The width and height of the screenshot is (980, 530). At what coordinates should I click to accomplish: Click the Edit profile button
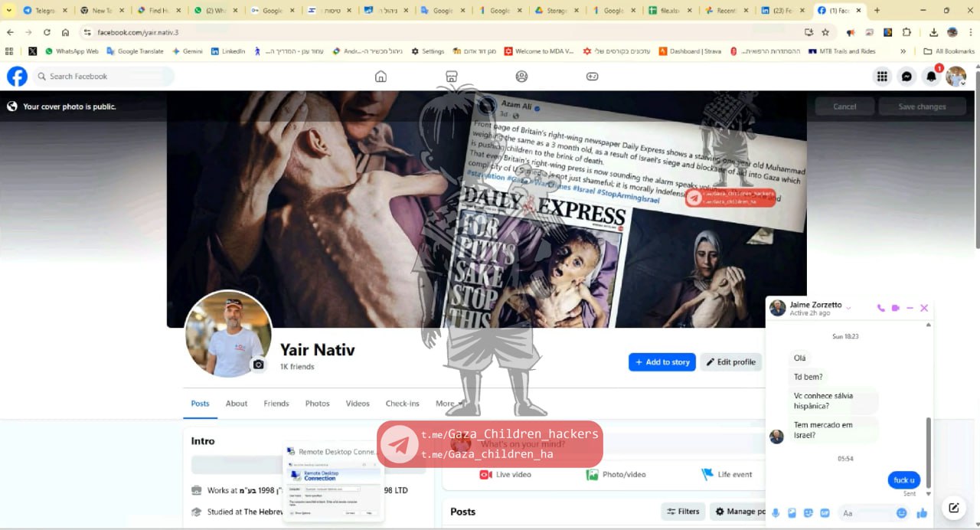coord(730,362)
